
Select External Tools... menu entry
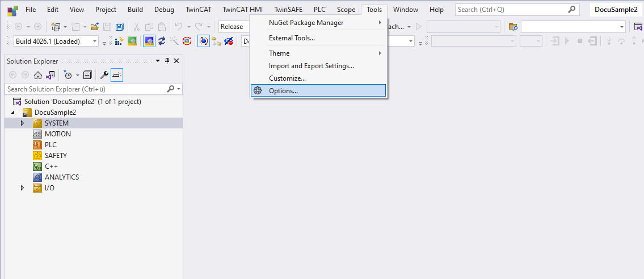pyautogui.click(x=318, y=38)
